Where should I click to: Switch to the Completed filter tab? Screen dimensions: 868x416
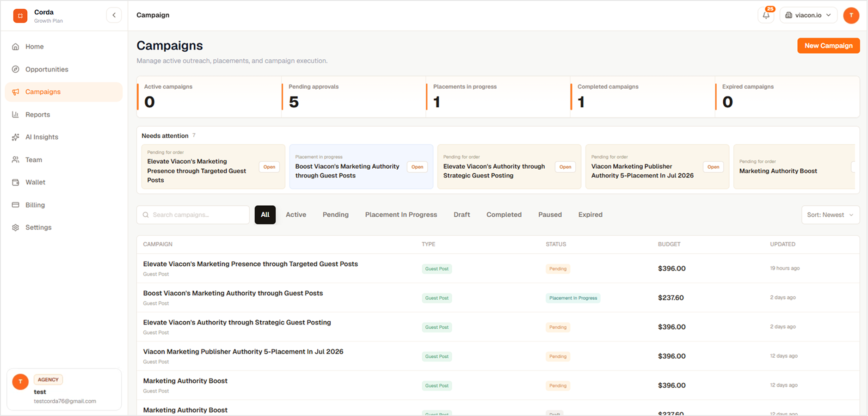coord(504,215)
